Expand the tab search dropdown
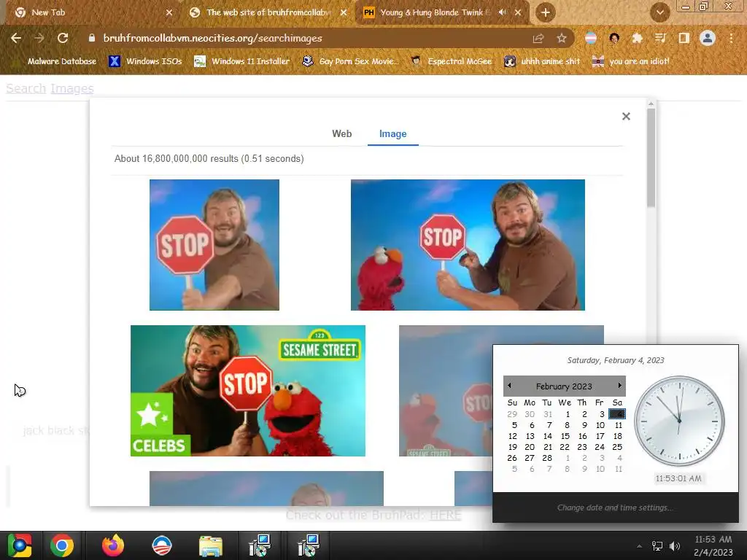This screenshot has width=747, height=560. 659,12
